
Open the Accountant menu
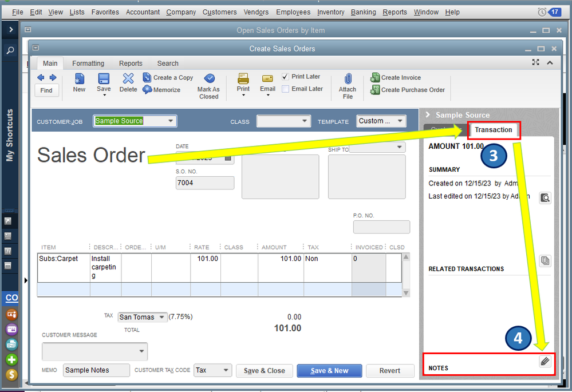click(x=143, y=12)
